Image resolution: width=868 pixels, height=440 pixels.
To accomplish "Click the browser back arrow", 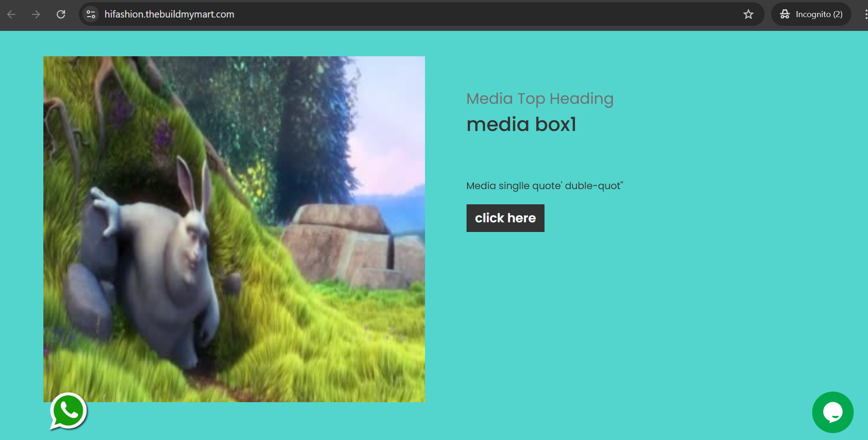I will coord(12,14).
